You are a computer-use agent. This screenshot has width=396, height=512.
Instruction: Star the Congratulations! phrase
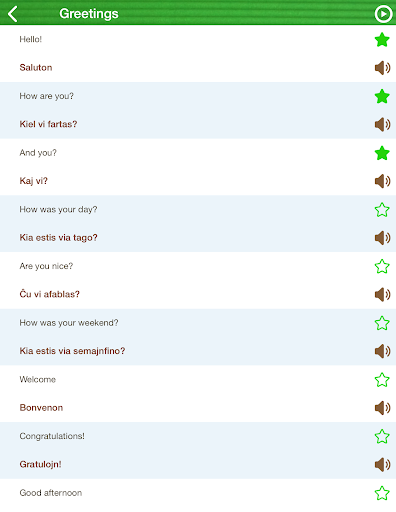point(382,436)
